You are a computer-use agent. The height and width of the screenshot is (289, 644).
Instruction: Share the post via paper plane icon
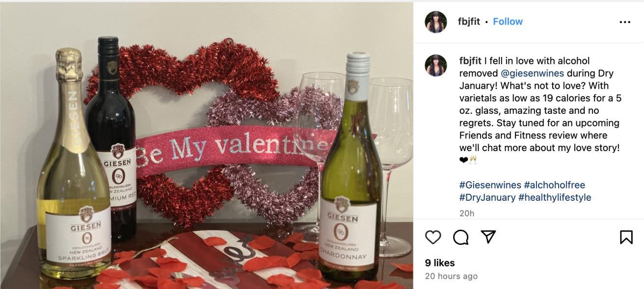coord(488,237)
